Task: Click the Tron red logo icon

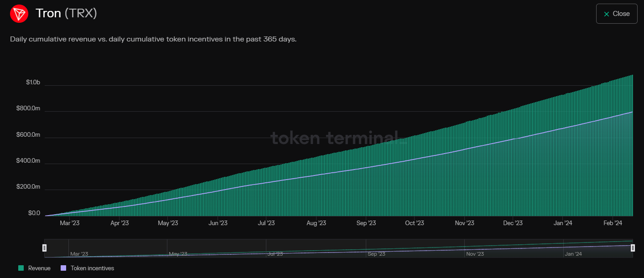Action: point(19,14)
